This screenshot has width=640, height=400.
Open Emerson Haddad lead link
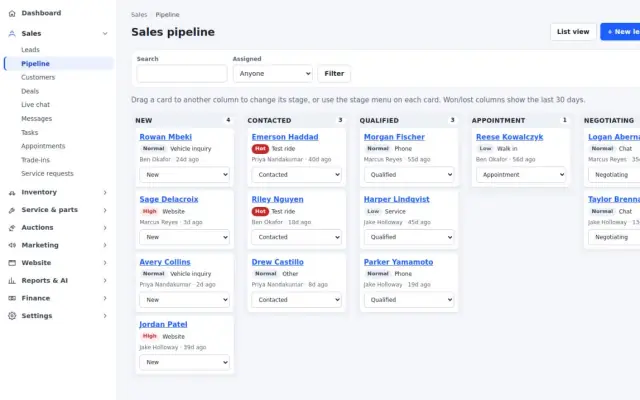click(285, 137)
